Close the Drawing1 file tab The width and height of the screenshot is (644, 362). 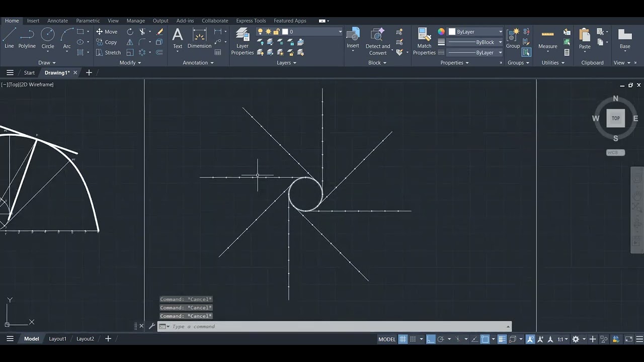click(x=75, y=72)
